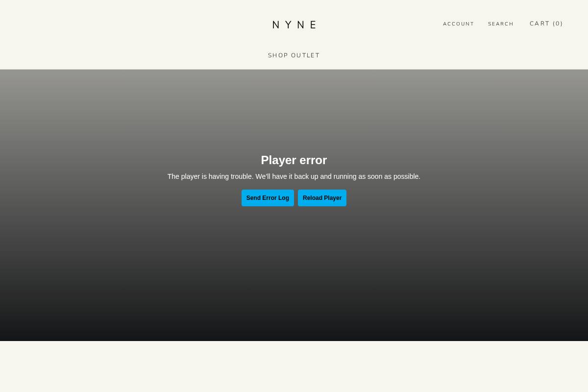Image resolution: width=588 pixels, height=392 pixels.
Task: Go to the NYNE homepage via the logo
Action: 294,24
